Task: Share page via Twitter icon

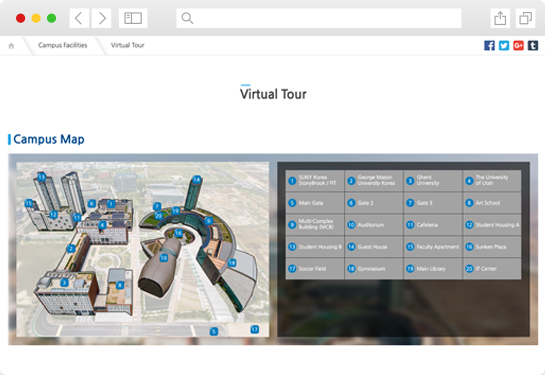Action: click(x=504, y=46)
